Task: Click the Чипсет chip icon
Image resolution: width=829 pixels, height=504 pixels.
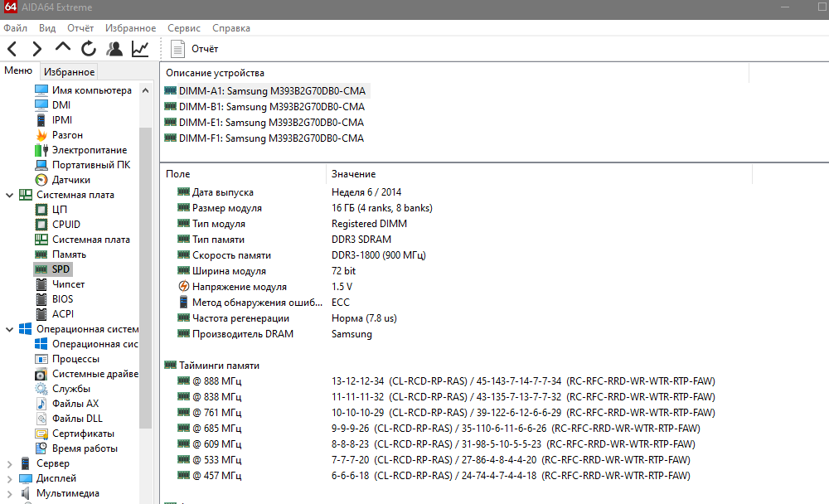Action: coord(41,284)
